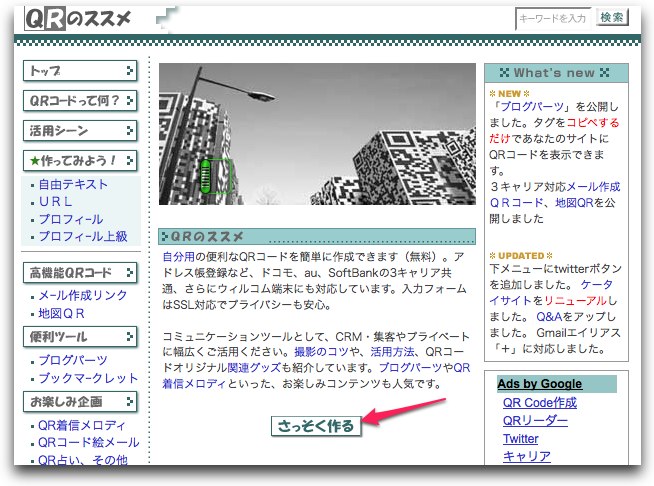This screenshot has height=486, width=654.
Task: Open the QRコードって何？ menu item
Action: [80, 101]
